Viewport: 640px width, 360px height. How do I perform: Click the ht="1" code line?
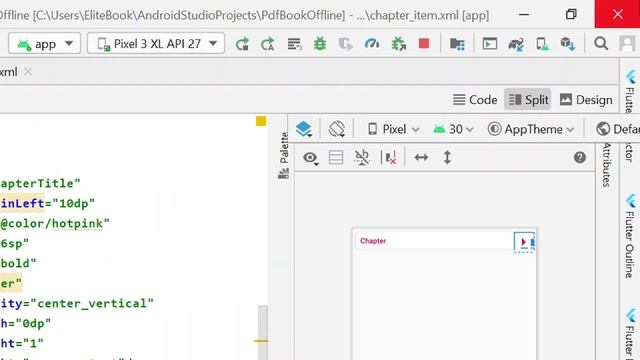(22, 344)
